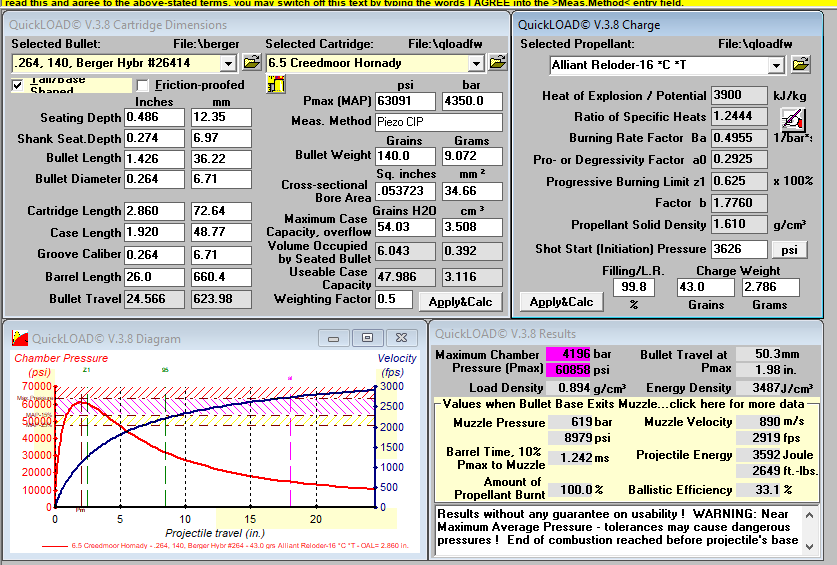The image size is (837, 565).
Task: Toggle the Tail/Base Shaped checkbox
Action: [x=18, y=85]
